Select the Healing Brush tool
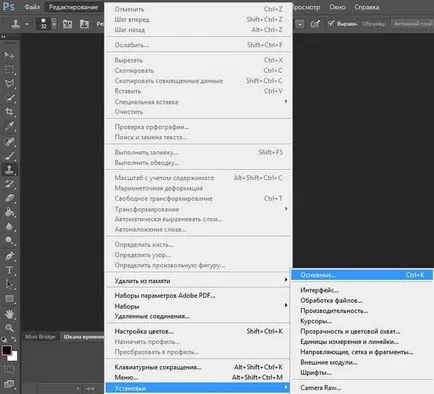 click(9, 141)
